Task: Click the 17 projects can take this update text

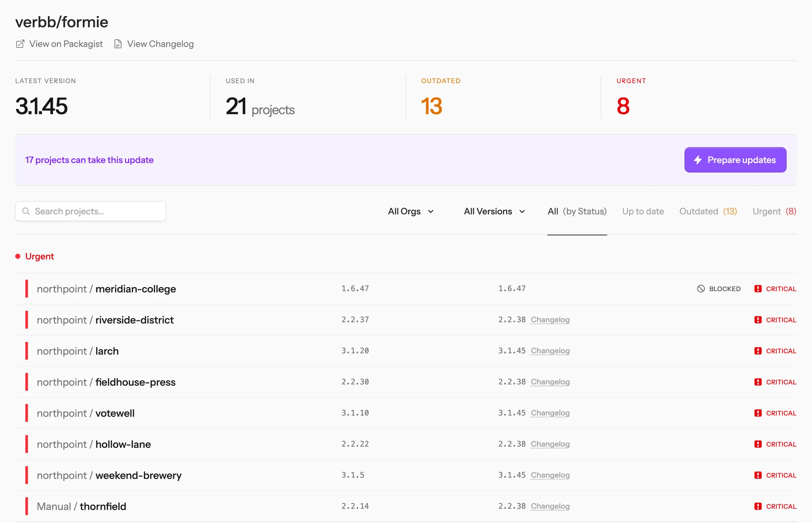Action: [89, 160]
